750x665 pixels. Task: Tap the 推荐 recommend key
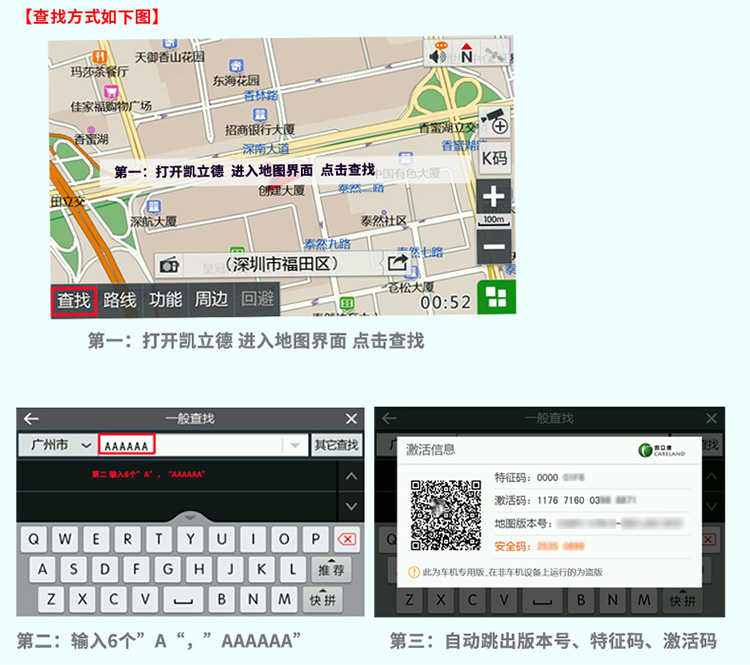(331, 570)
